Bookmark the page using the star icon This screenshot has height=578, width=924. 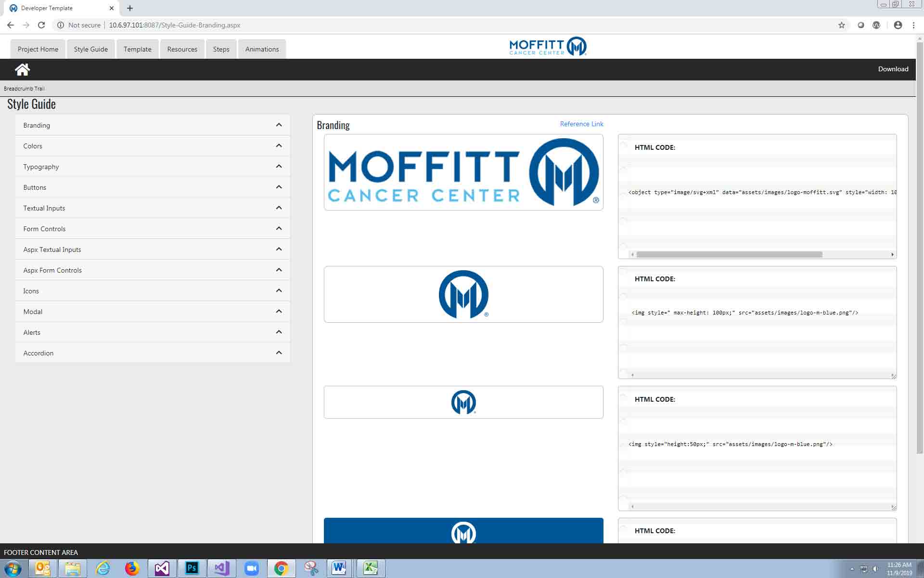pyautogui.click(x=841, y=25)
